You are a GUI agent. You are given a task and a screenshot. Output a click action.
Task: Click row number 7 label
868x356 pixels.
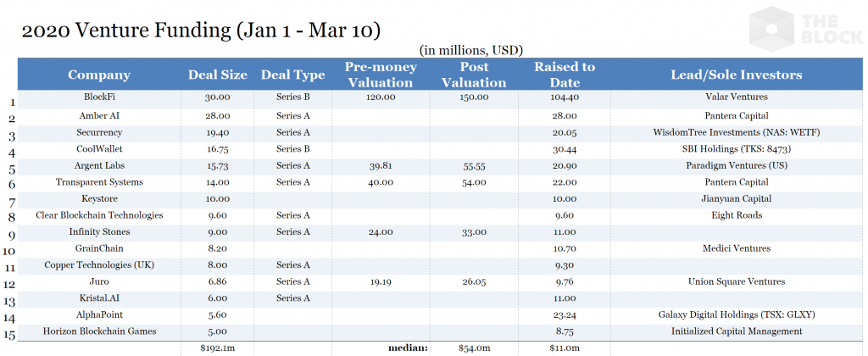point(12,203)
